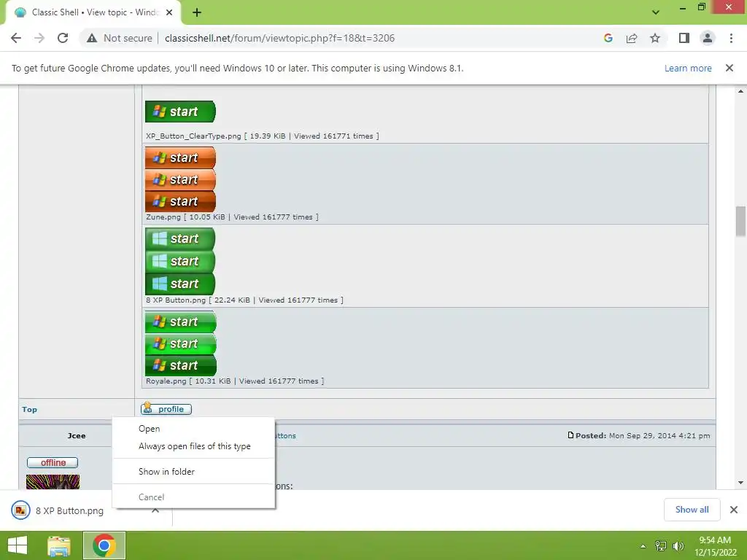Open the Zune.png orange start buttons image
Viewport: 747px width, 560px height.
[181, 179]
